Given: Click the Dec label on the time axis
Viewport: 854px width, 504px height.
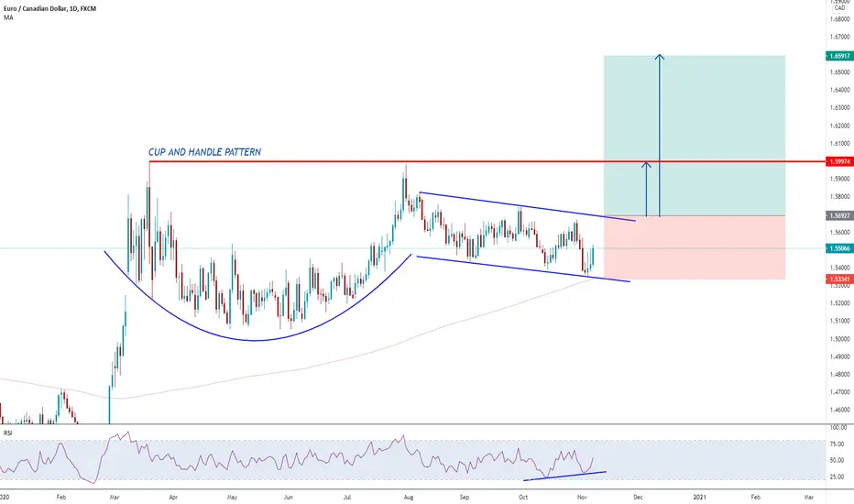Looking at the screenshot, I should (x=638, y=497).
